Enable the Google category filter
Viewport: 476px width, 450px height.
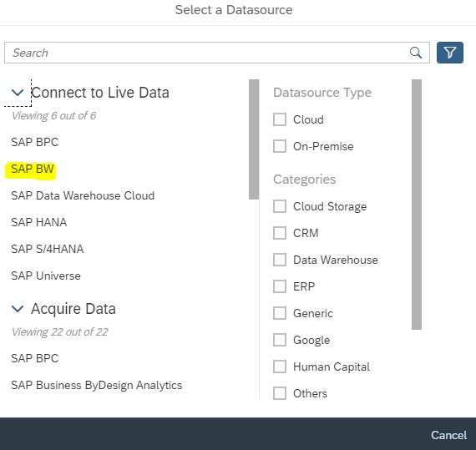click(x=279, y=340)
